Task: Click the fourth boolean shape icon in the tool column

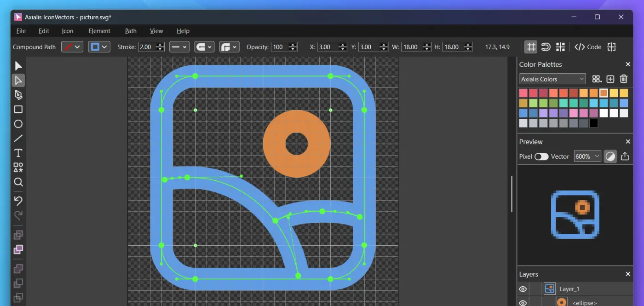Action: pyautogui.click(x=18, y=283)
